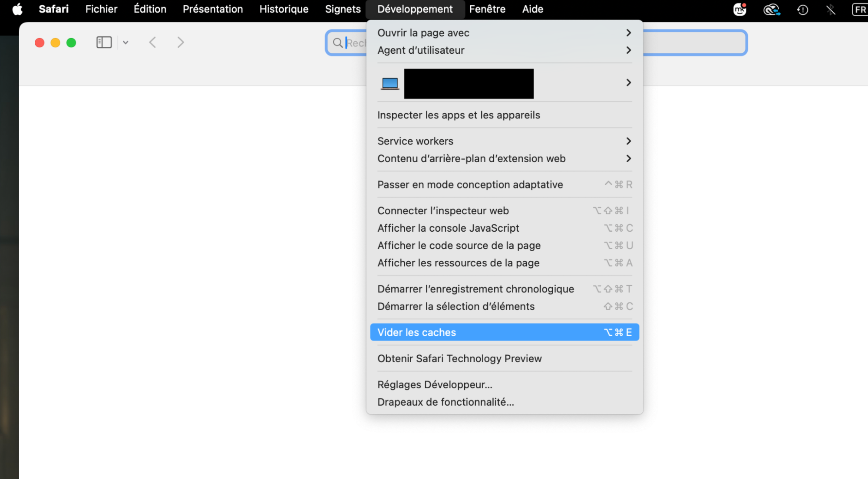Select Inspecter les apps et les appareils

(x=505, y=115)
